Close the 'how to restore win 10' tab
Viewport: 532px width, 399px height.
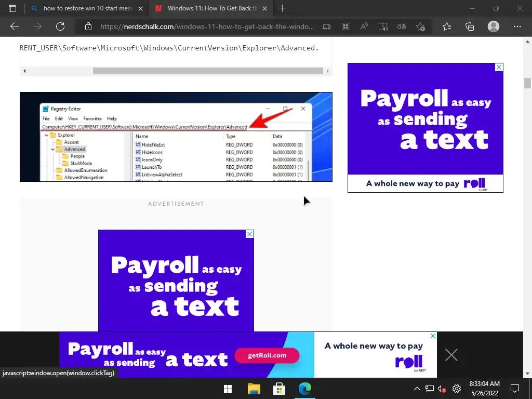pos(140,8)
